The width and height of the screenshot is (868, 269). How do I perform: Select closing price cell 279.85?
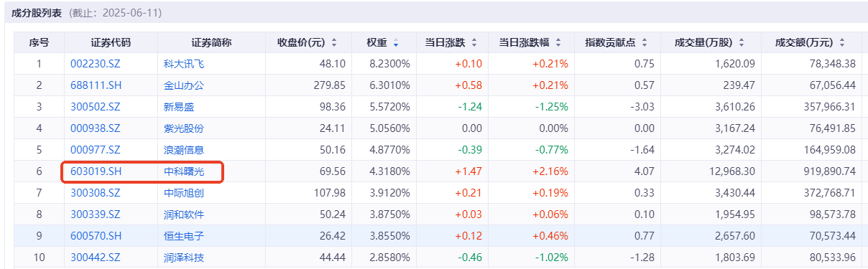(x=330, y=85)
